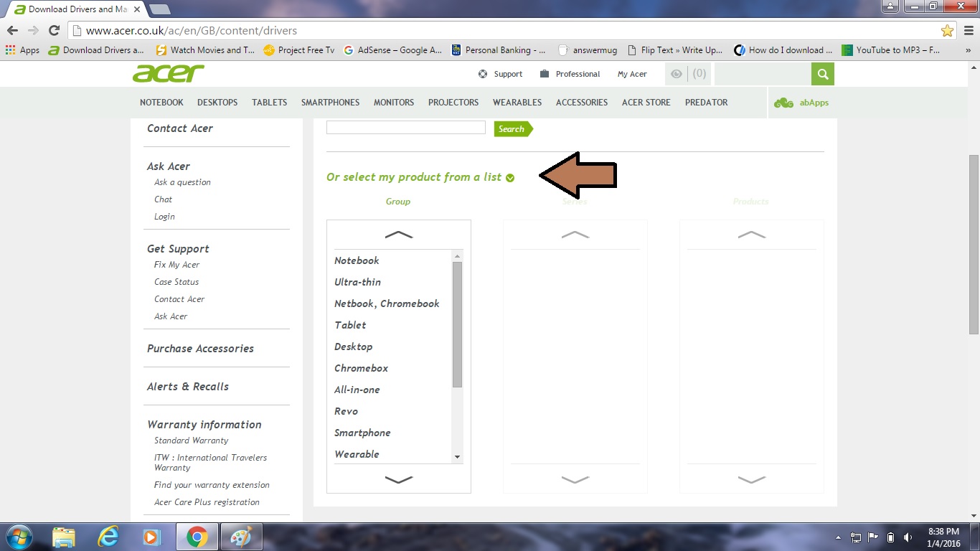Click the down chevron below the Group list
The image size is (980, 551).
(x=399, y=479)
